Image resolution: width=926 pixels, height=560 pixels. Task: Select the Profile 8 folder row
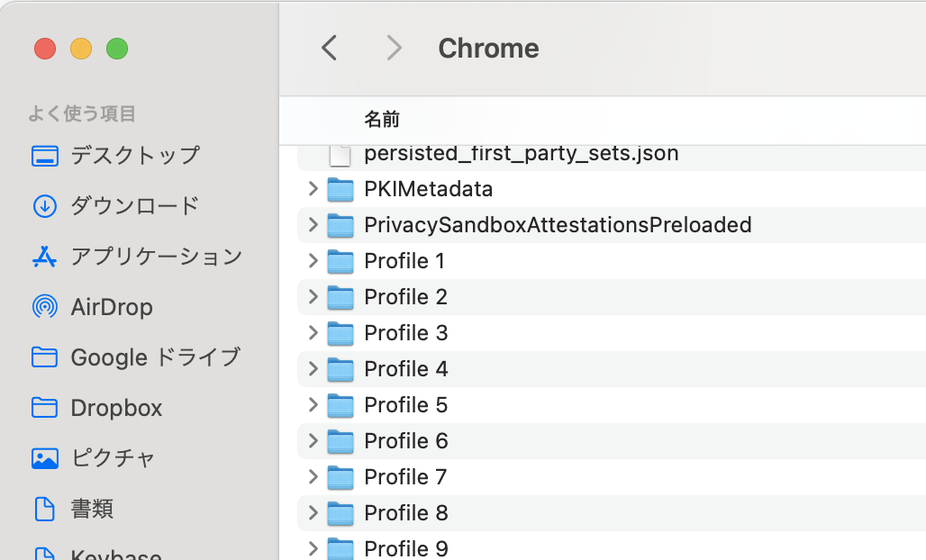pos(405,513)
